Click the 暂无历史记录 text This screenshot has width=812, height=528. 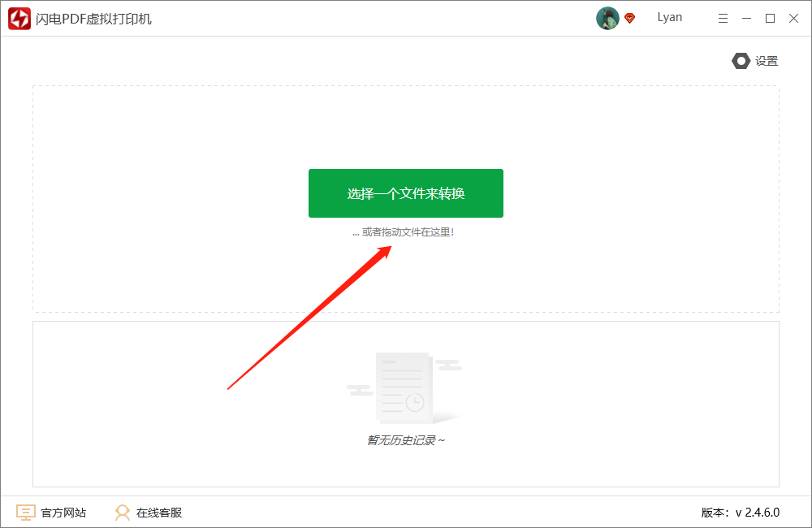[405, 440]
